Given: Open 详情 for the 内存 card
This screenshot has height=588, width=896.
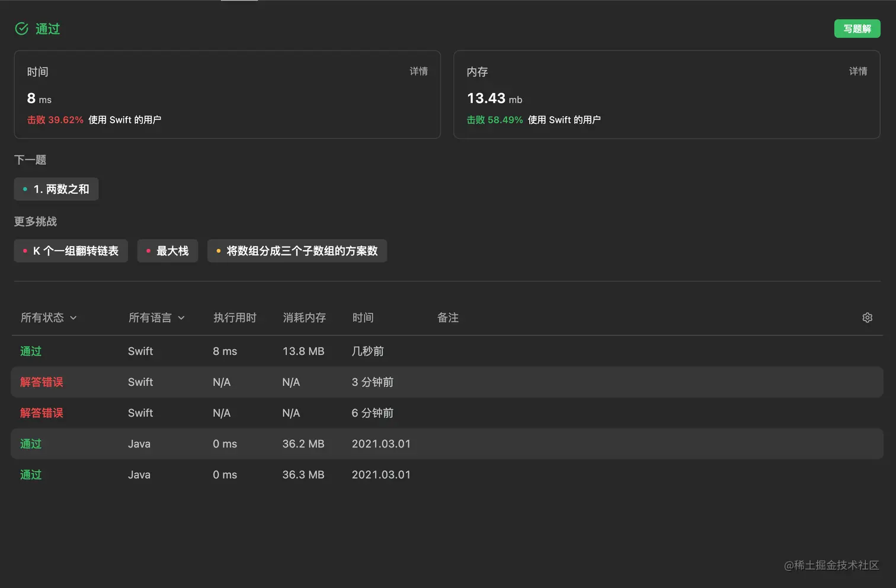Looking at the screenshot, I should tap(858, 71).
